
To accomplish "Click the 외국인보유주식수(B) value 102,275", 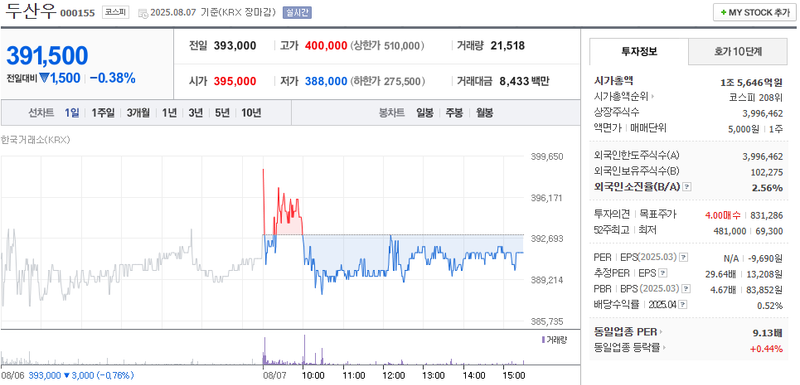I will coord(766,172).
